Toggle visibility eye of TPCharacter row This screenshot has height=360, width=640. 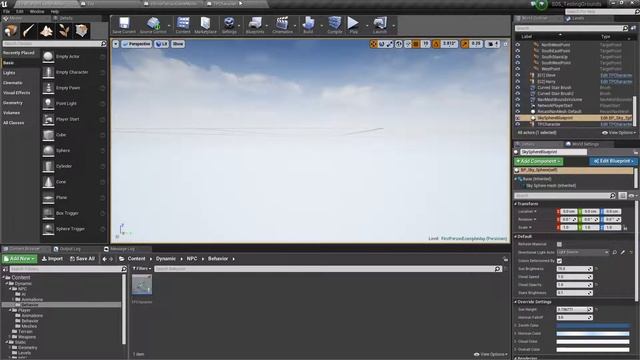tap(518, 124)
